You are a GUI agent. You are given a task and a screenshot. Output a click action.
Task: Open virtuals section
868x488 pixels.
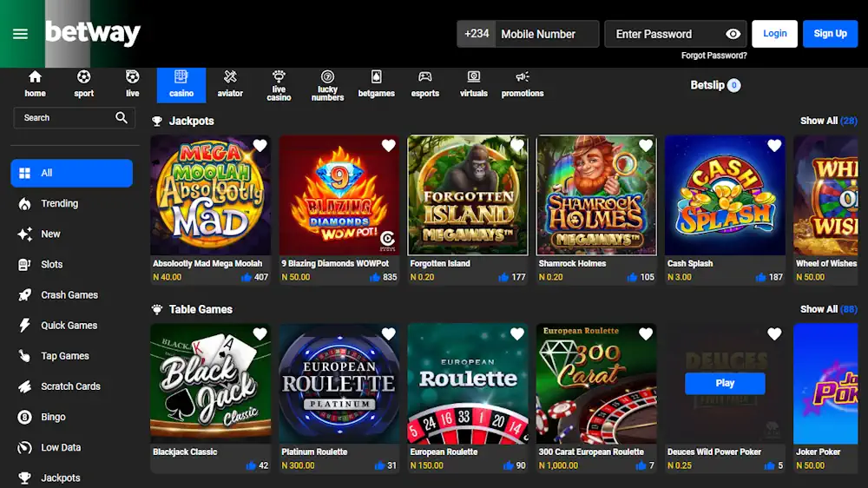tap(473, 85)
